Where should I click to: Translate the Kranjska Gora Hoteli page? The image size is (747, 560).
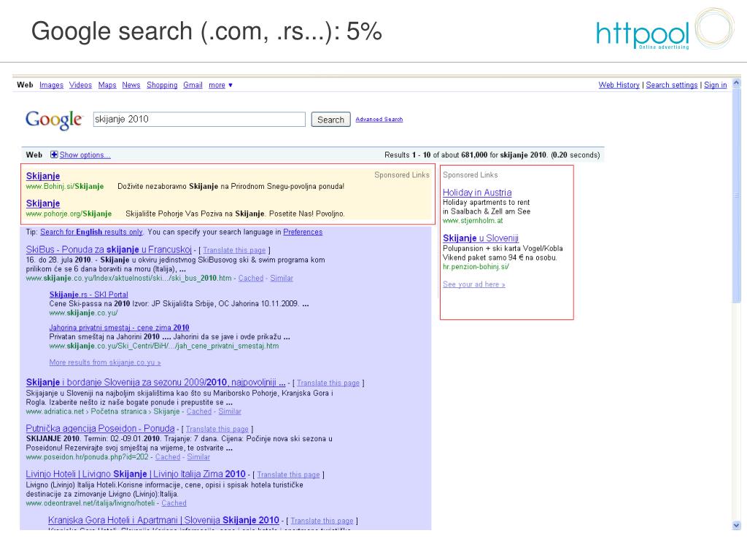point(322,521)
